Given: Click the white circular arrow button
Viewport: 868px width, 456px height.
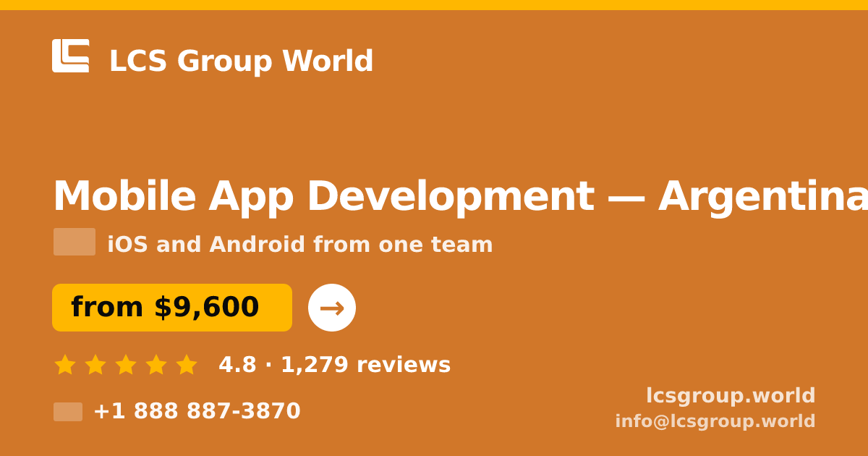Looking at the screenshot, I should tap(332, 308).
